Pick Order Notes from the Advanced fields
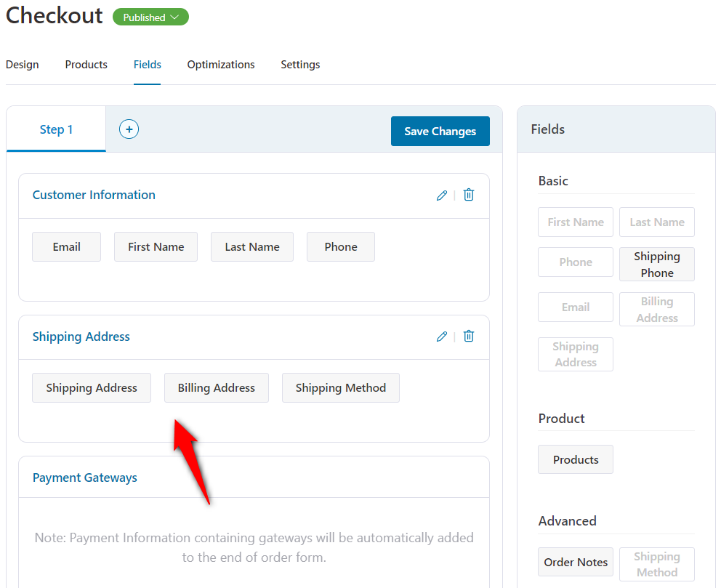 pos(576,562)
